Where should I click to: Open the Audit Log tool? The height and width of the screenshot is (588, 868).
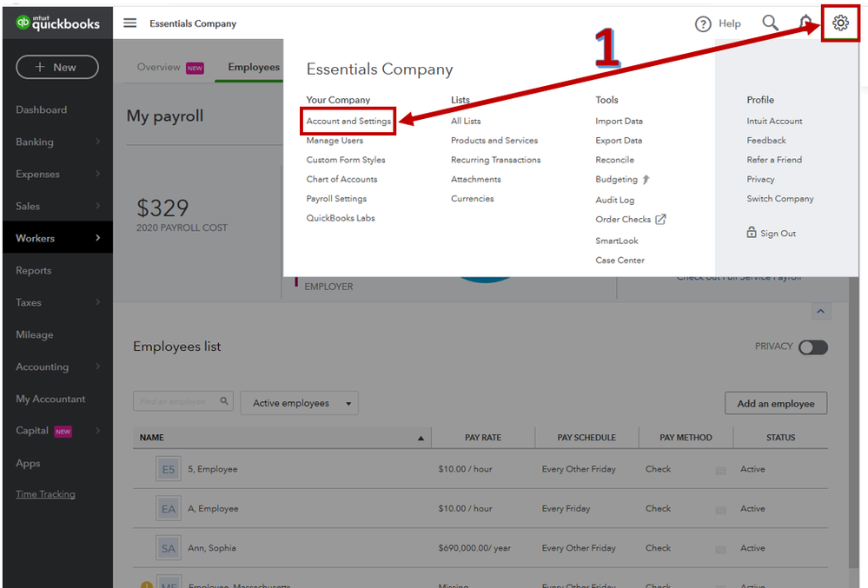click(614, 201)
